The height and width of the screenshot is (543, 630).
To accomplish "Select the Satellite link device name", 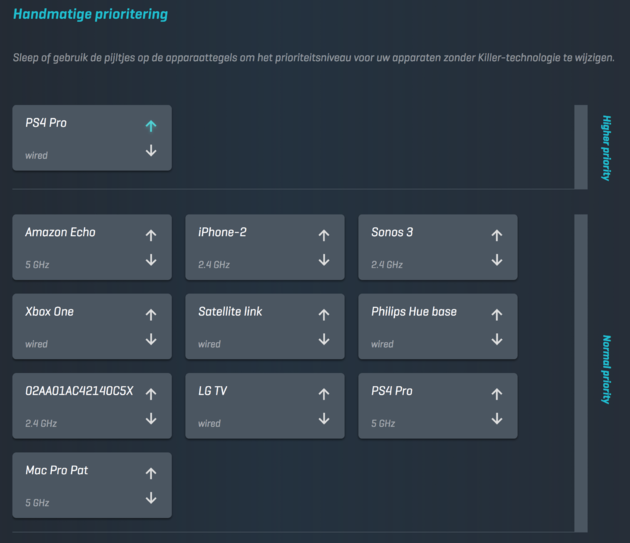I will click(x=230, y=311).
